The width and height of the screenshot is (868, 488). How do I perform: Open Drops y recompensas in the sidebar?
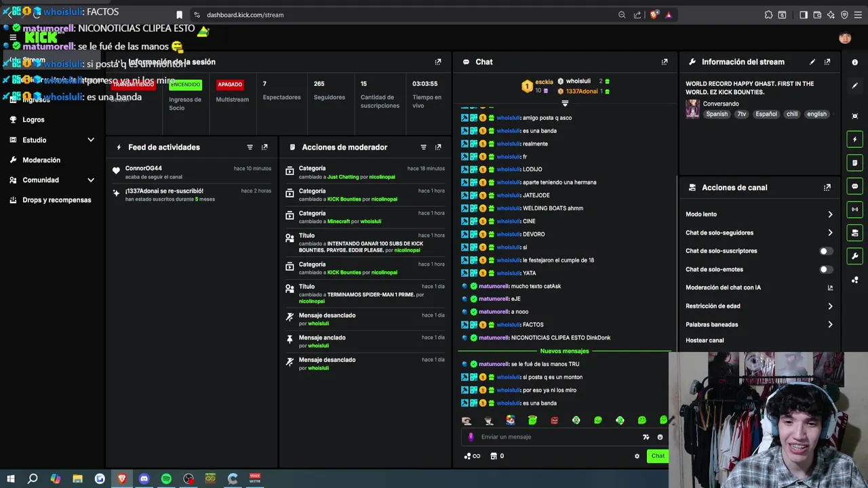tap(56, 200)
